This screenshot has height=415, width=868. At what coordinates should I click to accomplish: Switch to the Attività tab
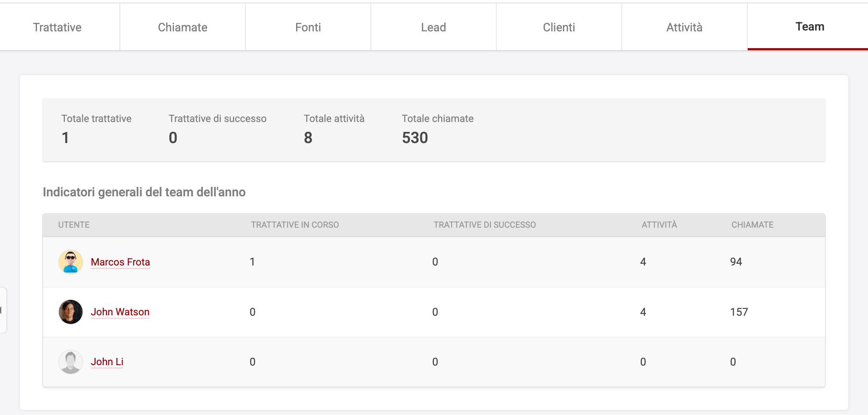pyautogui.click(x=684, y=27)
